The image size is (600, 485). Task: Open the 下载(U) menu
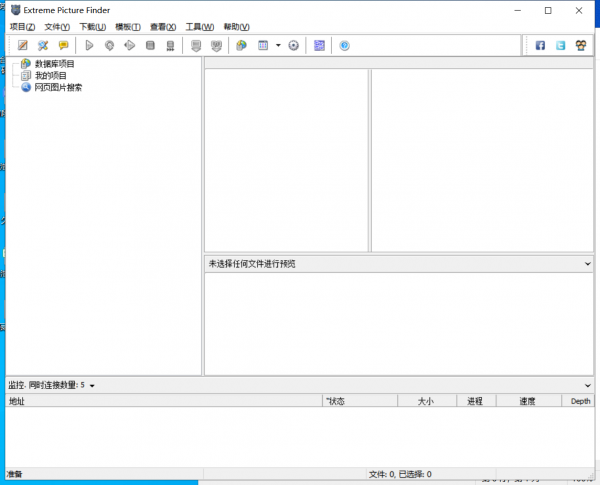(x=93, y=27)
